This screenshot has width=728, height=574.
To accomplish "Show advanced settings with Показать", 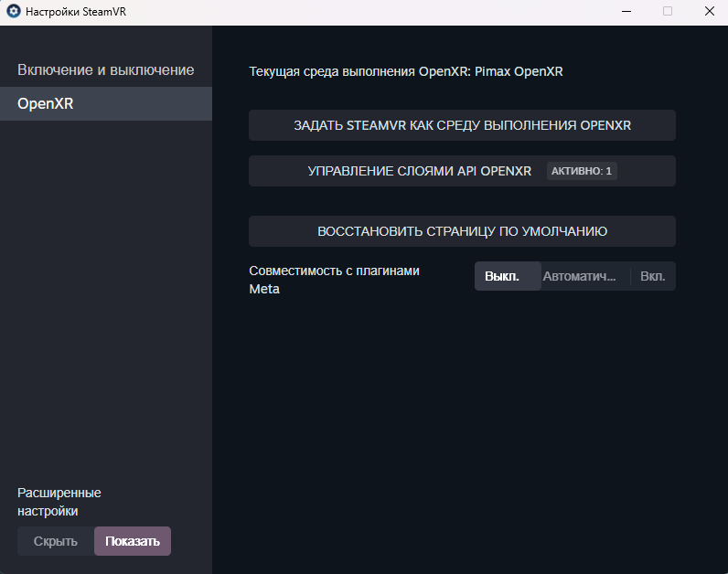I will point(133,541).
